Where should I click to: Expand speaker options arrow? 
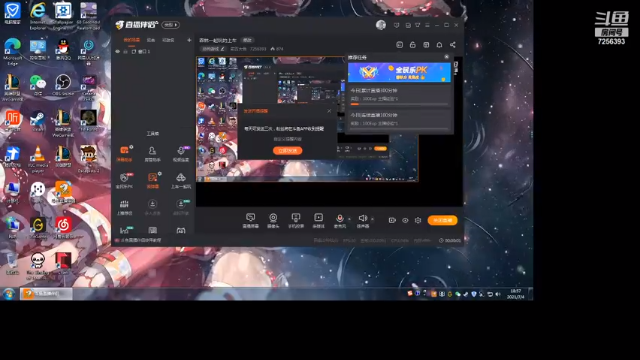[372, 219]
